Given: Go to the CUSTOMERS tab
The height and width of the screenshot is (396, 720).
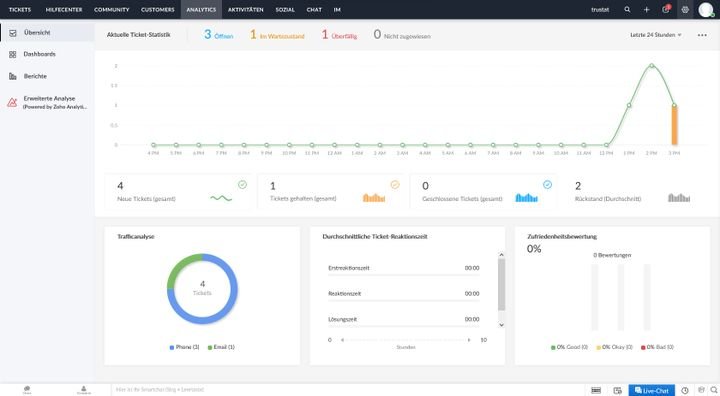Looking at the screenshot, I should click(x=158, y=10).
